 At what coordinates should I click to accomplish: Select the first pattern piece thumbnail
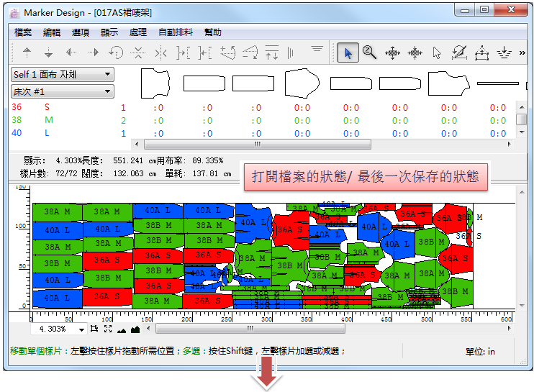tap(155, 83)
